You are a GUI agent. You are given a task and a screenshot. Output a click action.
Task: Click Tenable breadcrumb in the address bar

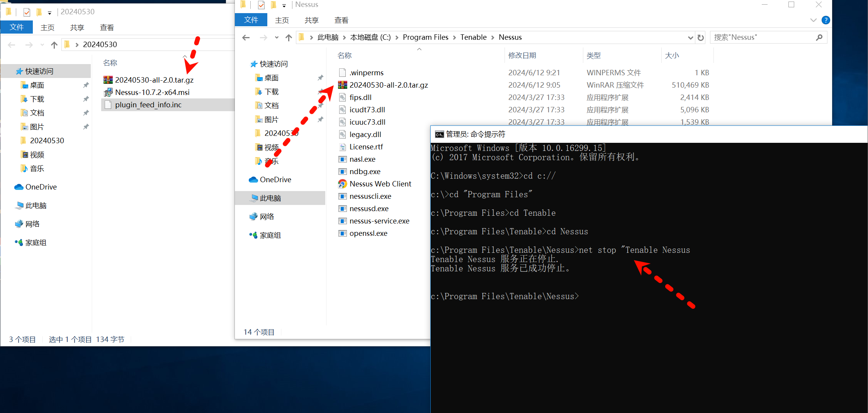click(x=473, y=37)
